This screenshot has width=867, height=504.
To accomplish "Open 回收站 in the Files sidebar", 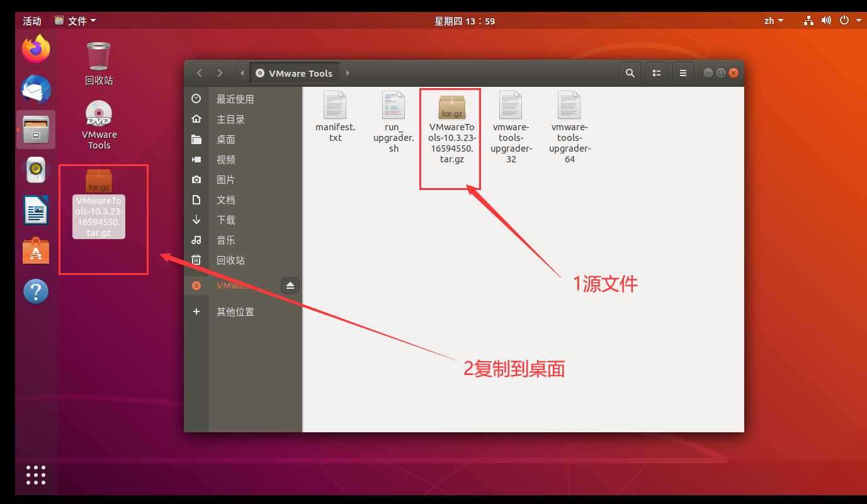I will (x=242, y=260).
